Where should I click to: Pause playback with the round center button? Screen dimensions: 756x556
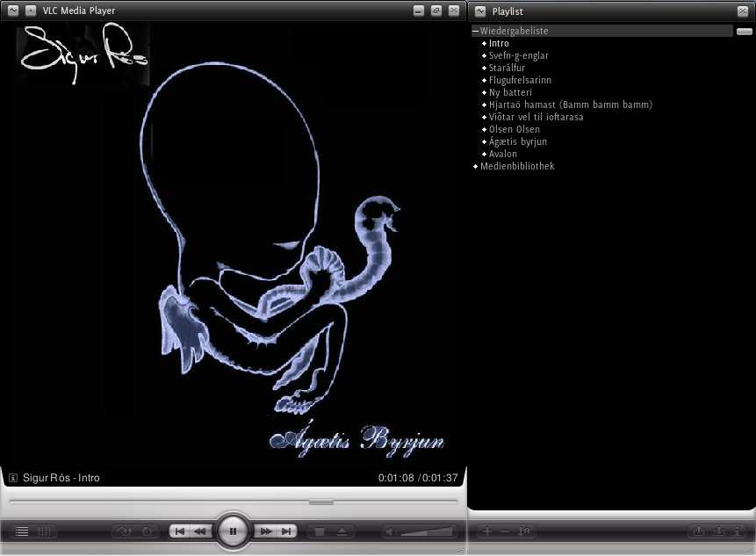click(233, 531)
